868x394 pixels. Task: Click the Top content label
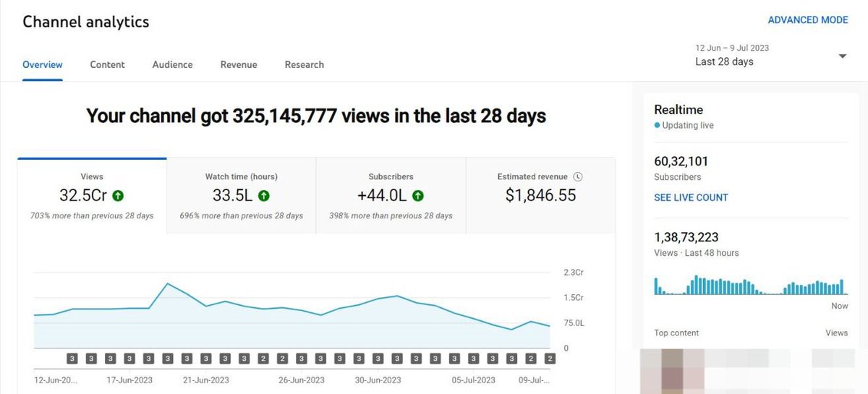tap(676, 333)
